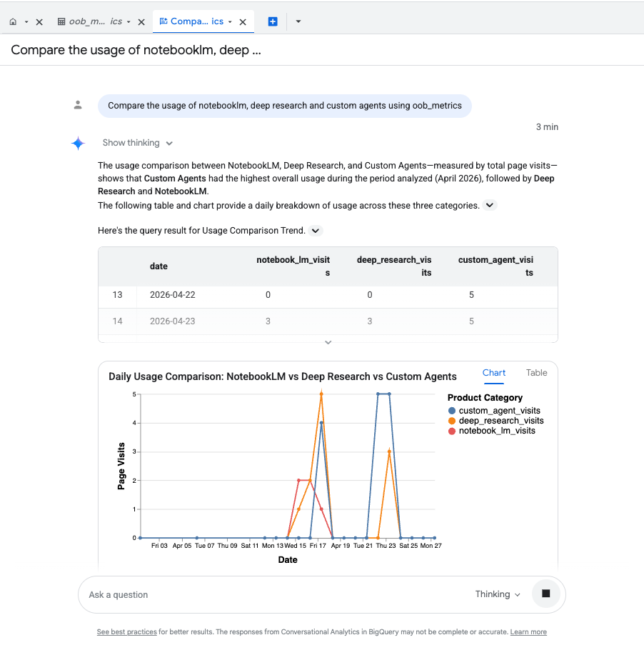Expand the Usage Comparison Trend query chevron
The width and height of the screenshot is (644, 655).
[316, 231]
